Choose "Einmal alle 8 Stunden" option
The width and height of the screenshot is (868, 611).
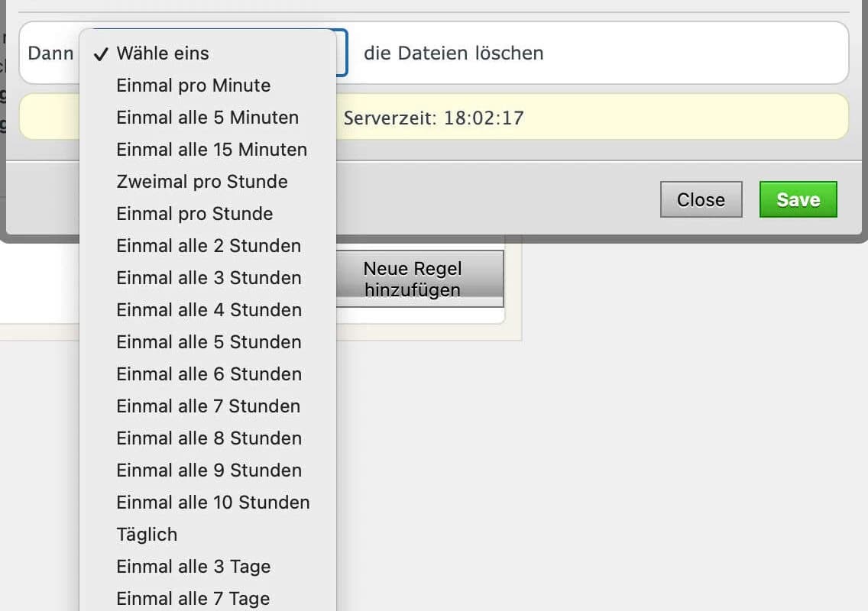(208, 438)
